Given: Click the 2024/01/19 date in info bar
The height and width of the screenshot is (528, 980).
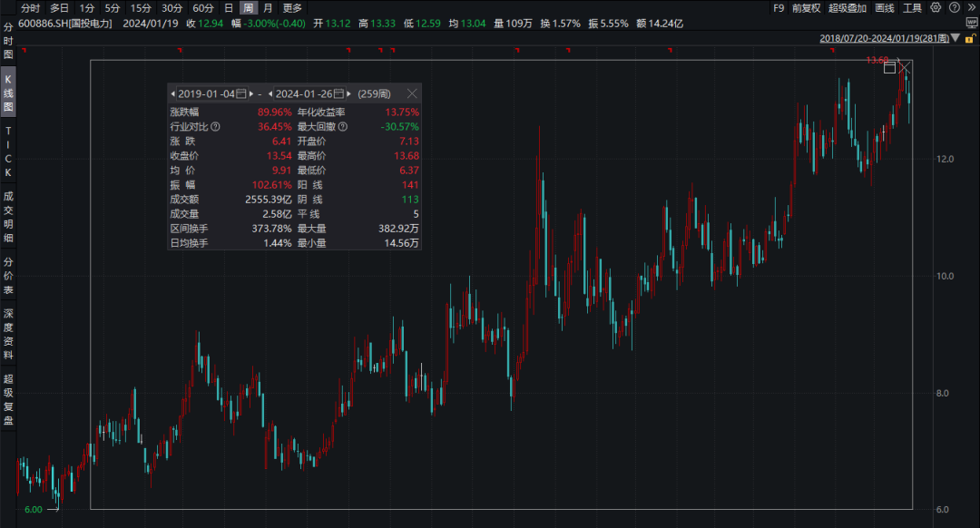Looking at the screenshot, I should (x=150, y=24).
